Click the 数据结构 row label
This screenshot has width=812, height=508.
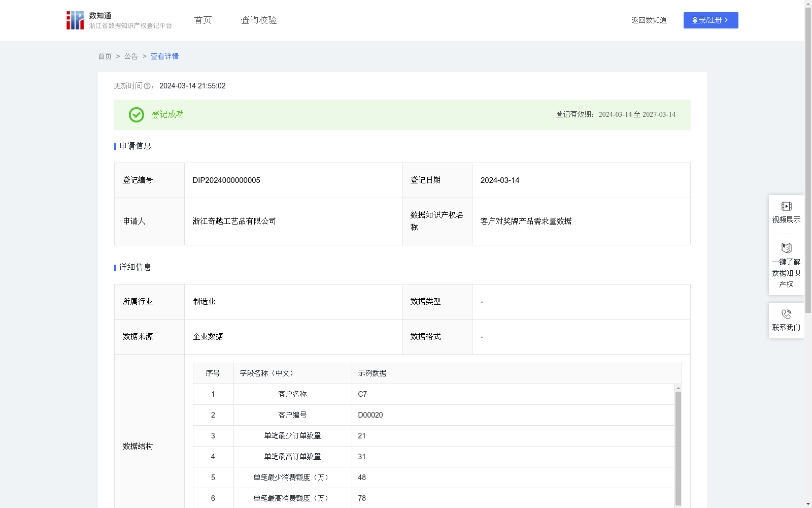(138, 446)
